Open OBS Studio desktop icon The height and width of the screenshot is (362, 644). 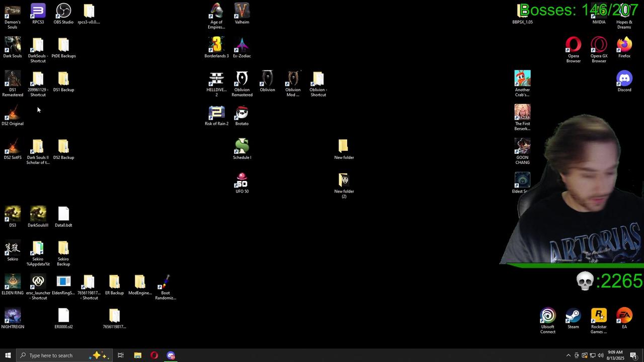(63, 14)
